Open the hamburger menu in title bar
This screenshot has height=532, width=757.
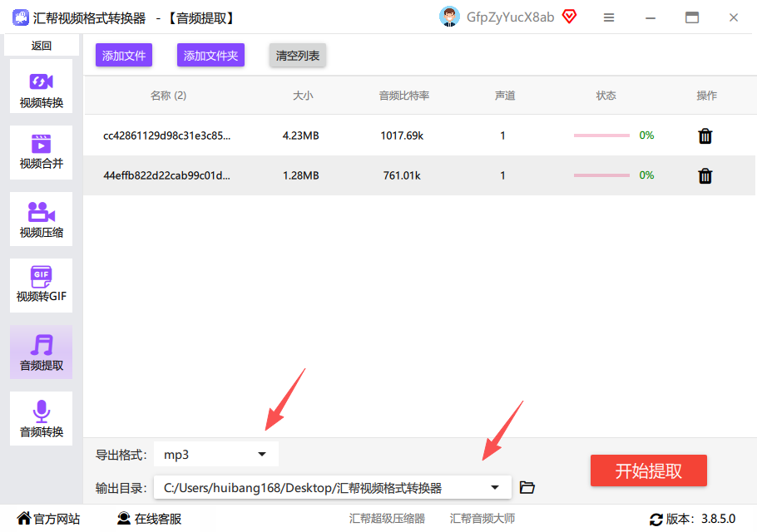click(x=609, y=17)
